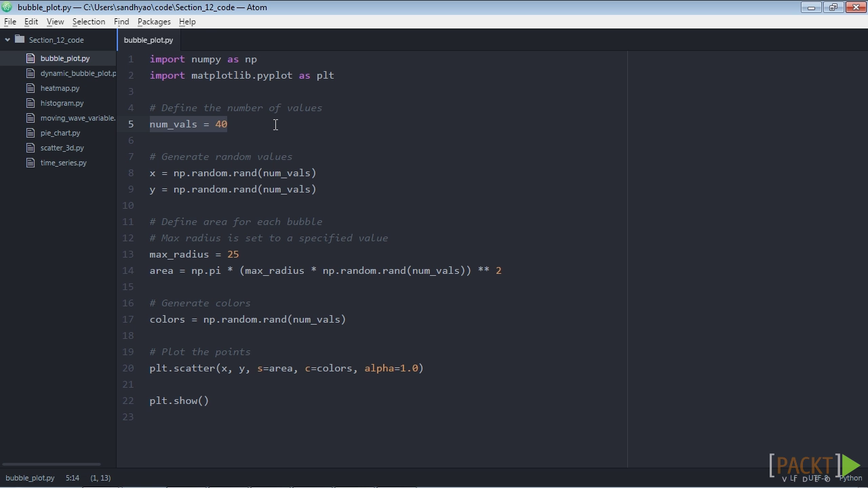Open moving_wave_variable file in tree
868x488 pixels.
(78, 118)
